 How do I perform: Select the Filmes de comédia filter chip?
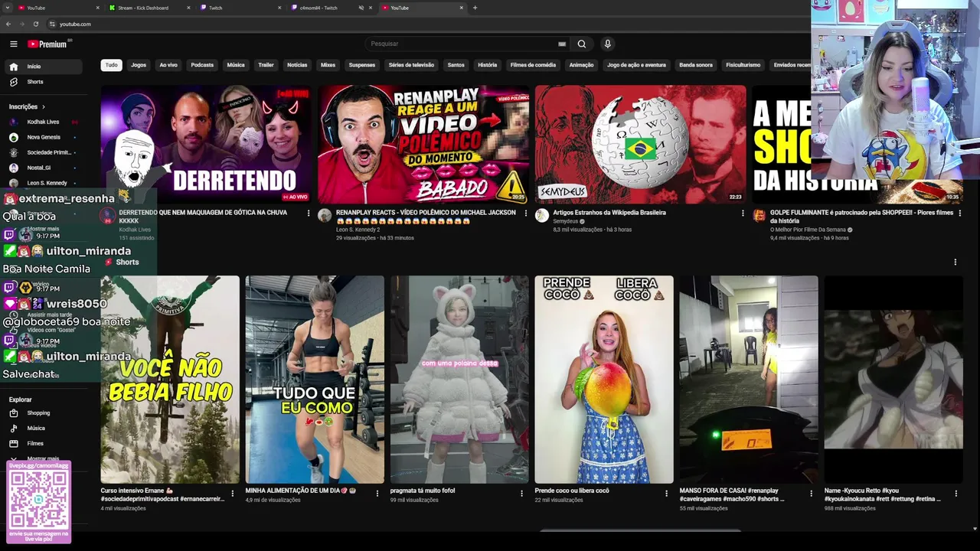533,65
